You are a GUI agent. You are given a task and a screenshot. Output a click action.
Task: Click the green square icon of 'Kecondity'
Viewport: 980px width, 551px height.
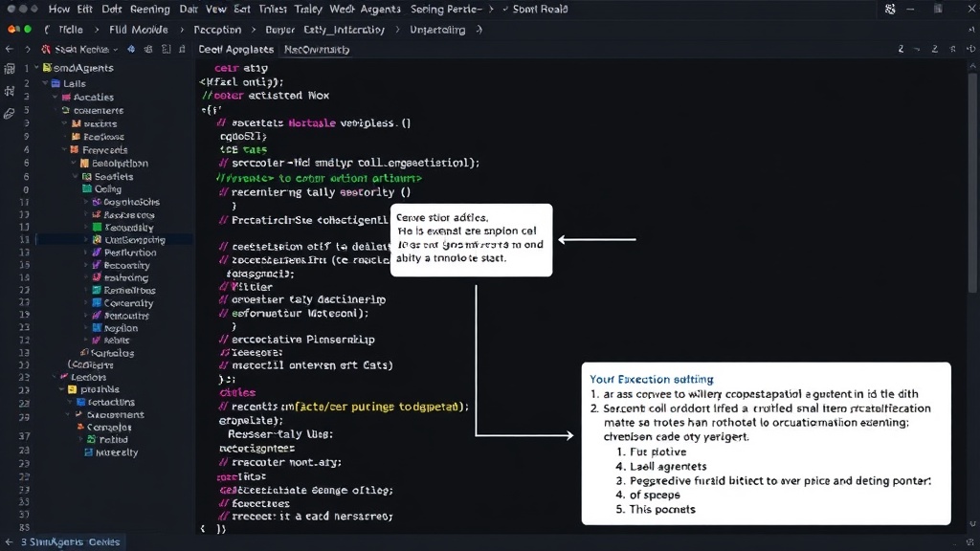(x=97, y=228)
